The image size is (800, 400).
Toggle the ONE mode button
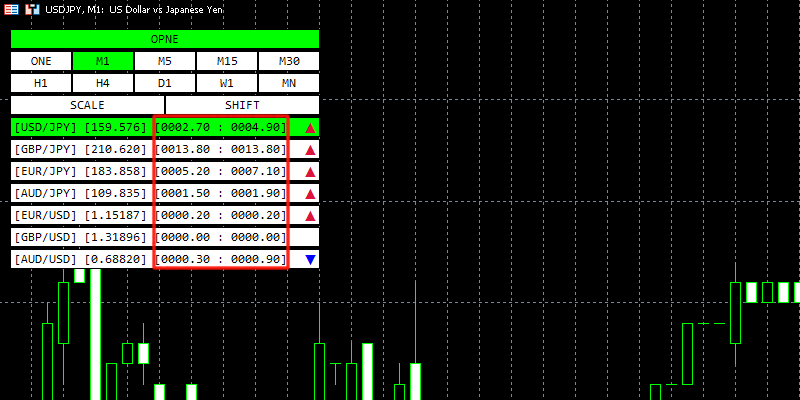click(41, 61)
